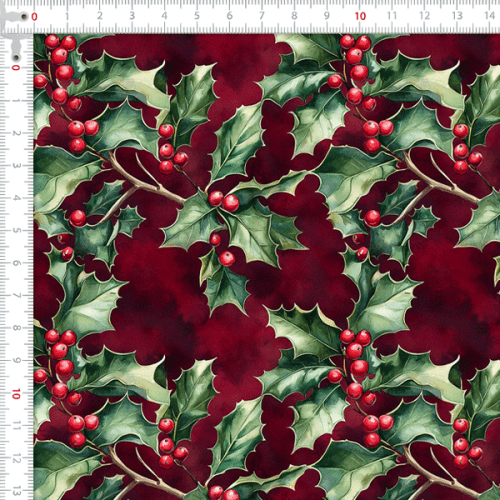Click the red 10 on the left ruler
Viewport: 500px width, 500px height.
[x=16, y=394]
